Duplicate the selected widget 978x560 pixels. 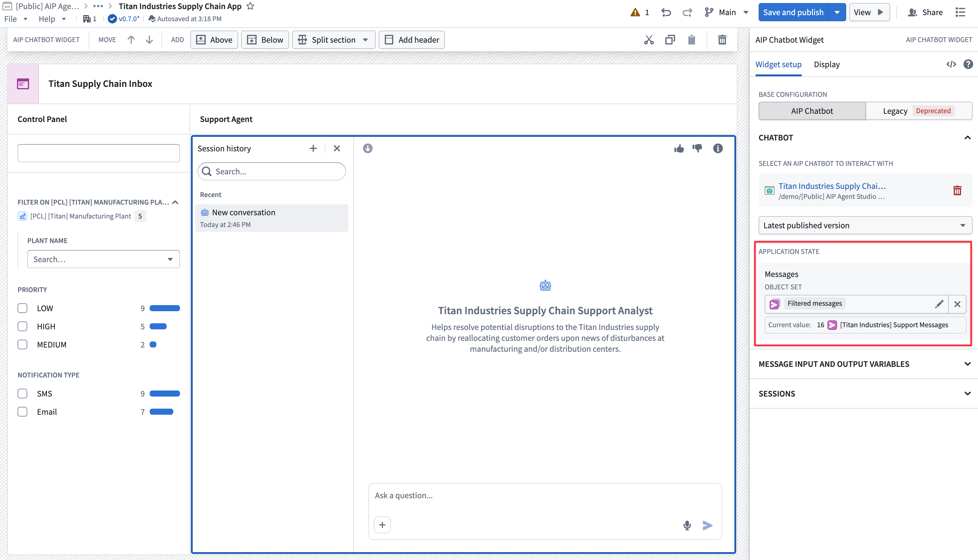pyautogui.click(x=670, y=40)
